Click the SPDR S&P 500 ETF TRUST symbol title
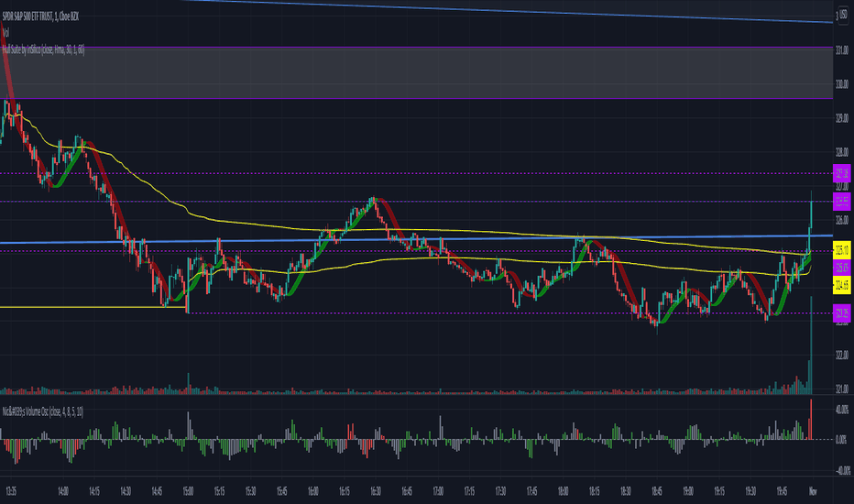854x504 pixels. coord(40,16)
